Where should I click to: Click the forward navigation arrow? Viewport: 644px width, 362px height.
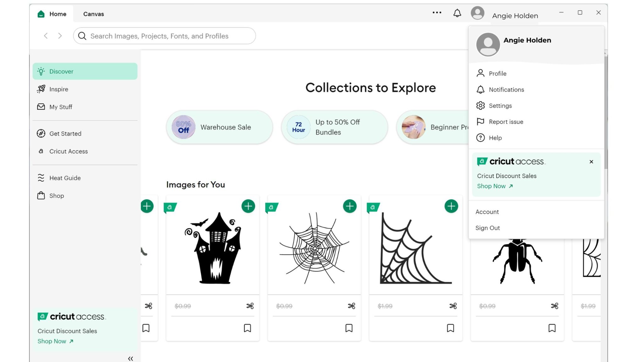(60, 36)
